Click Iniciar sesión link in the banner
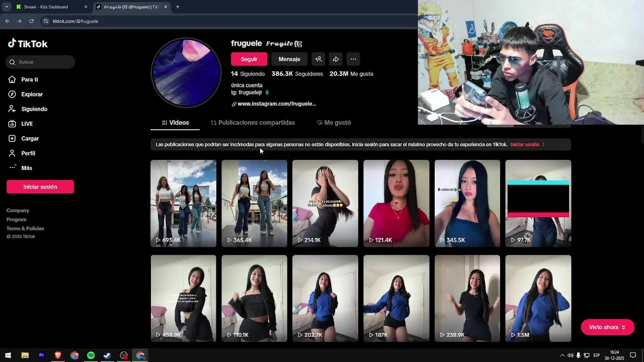Screen dimensions: 644x362 tap(527, 145)
